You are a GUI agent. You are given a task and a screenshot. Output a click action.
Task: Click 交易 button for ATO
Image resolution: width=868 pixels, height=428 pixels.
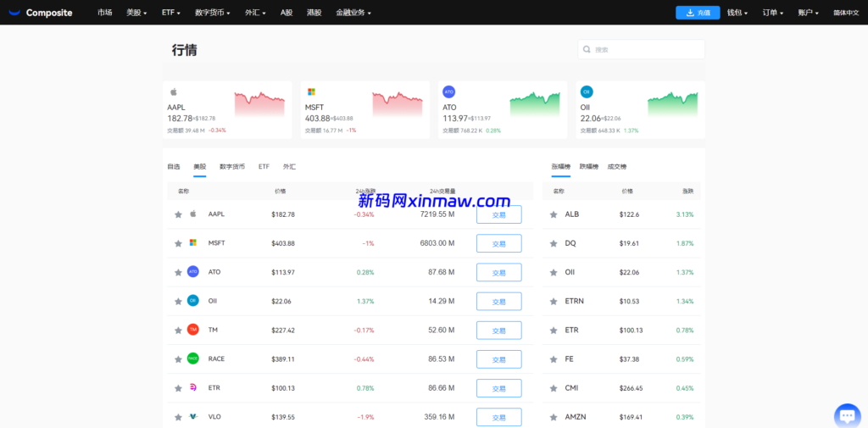click(x=498, y=272)
